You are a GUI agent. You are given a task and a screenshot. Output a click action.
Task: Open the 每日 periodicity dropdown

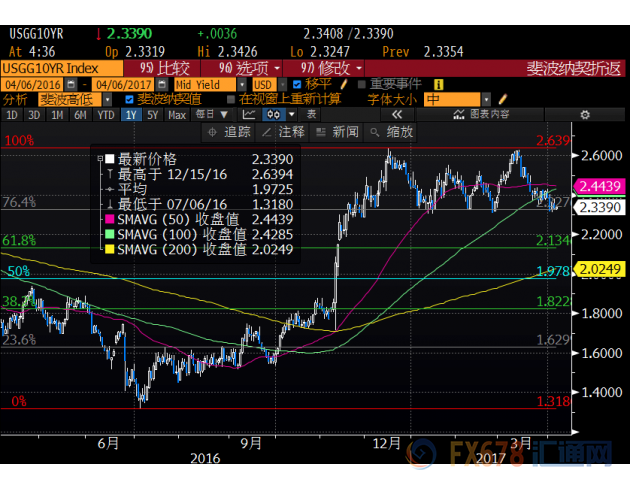[212, 115]
